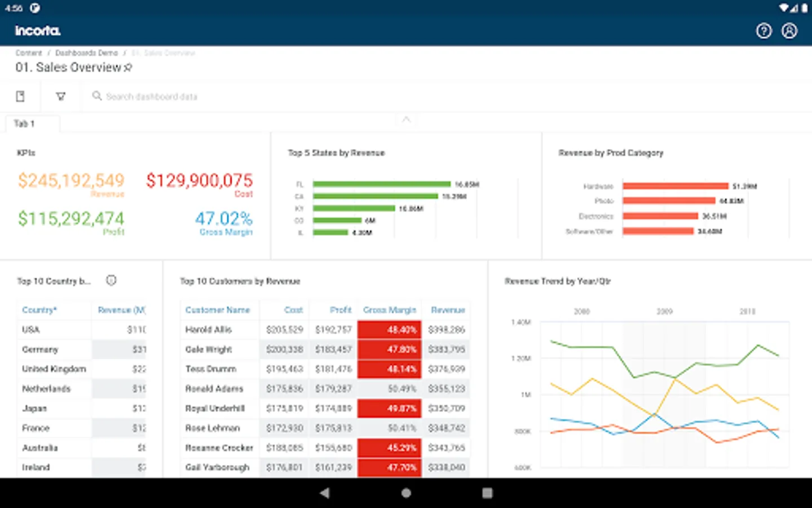
Task: Open the filter funnel icon
Action: 60,97
